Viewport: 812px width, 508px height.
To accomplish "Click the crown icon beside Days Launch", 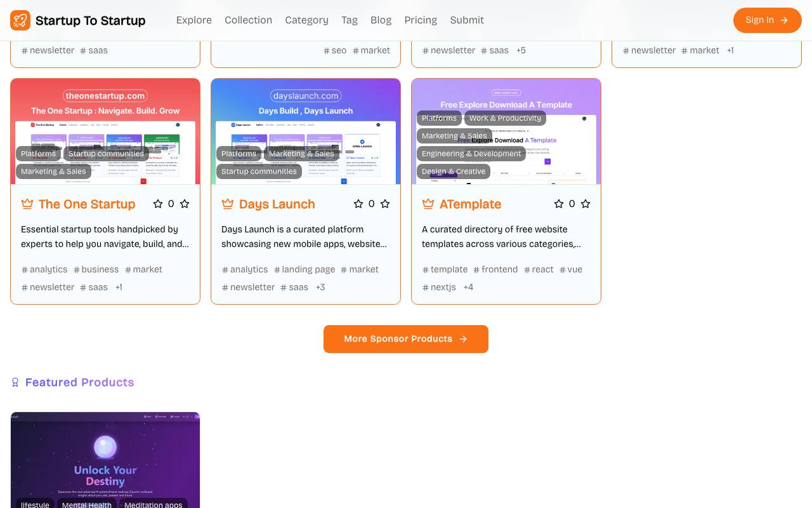I will pyautogui.click(x=228, y=204).
